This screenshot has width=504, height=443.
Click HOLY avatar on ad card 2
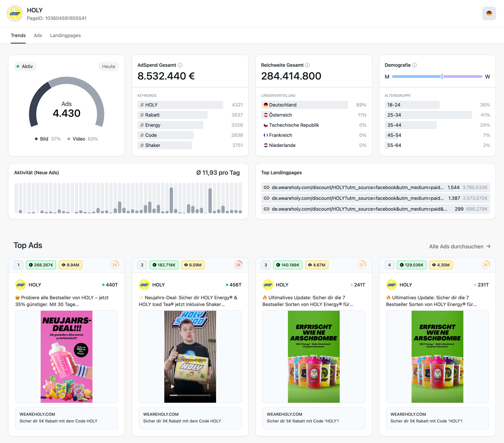144,285
